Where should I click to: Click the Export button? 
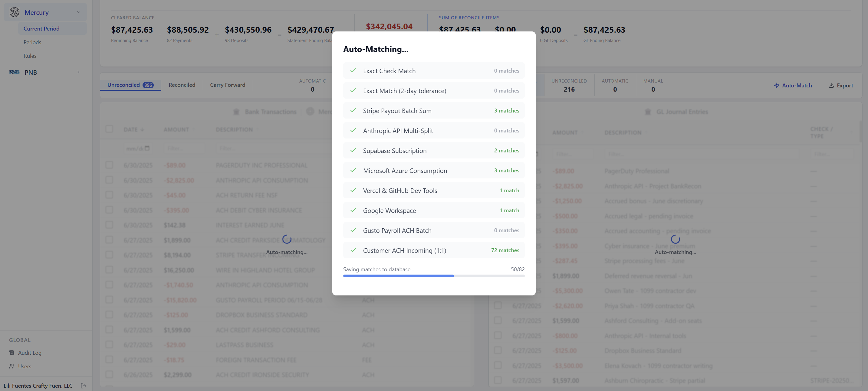coord(841,85)
